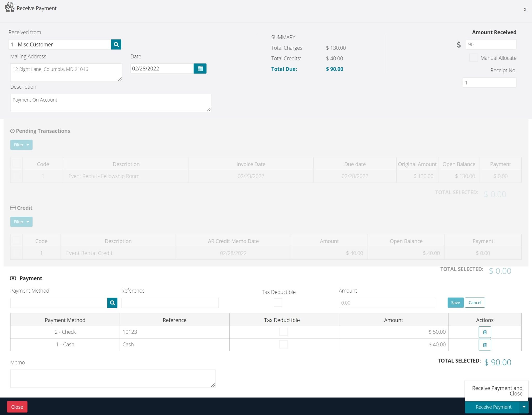Click the Receive Payment header icon
Screen dimensions: 532x415
point(10,8)
